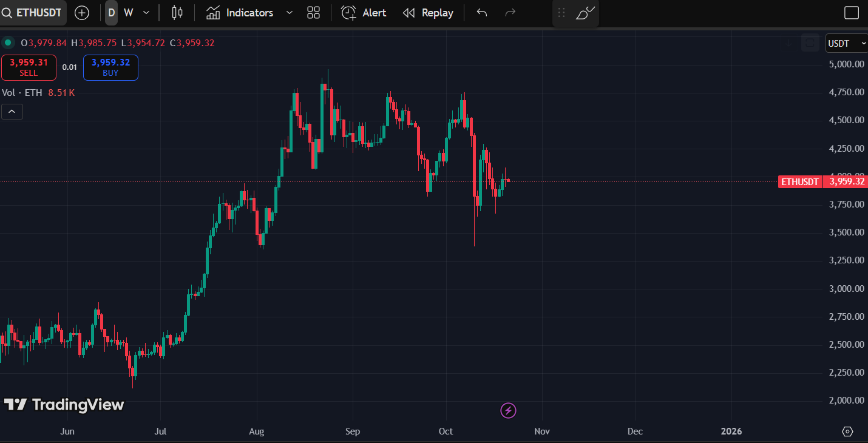Click the 5,000.00 price axis label
Screen dimensions: 868x443
(846, 64)
